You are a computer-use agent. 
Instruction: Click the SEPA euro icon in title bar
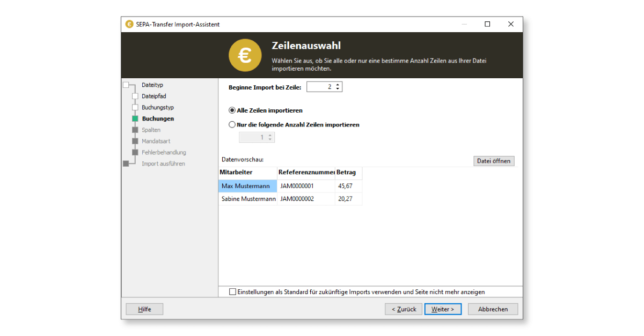click(x=129, y=24)
